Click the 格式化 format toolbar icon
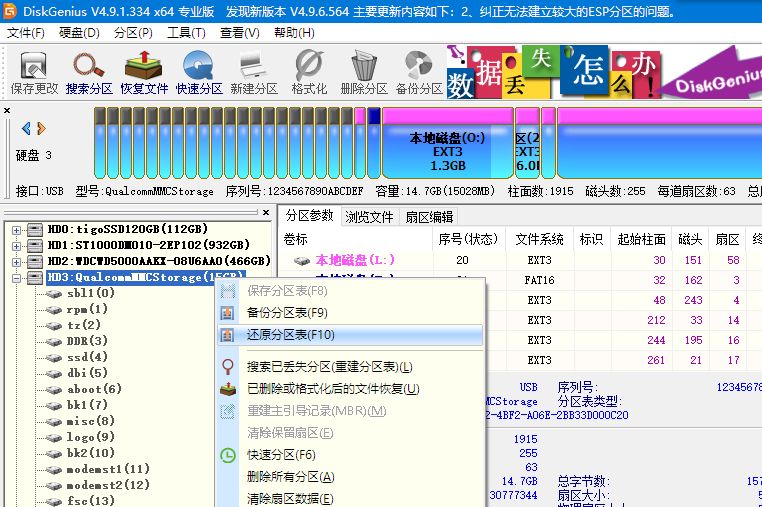Screen dimensions: 762x507 [309, 73]
